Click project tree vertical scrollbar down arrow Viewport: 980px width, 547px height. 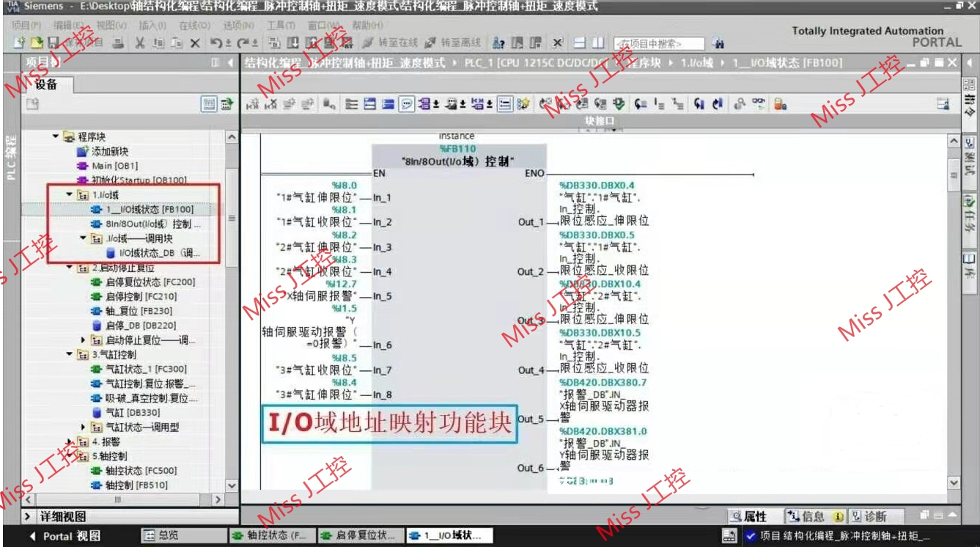[x=232, y=485]
